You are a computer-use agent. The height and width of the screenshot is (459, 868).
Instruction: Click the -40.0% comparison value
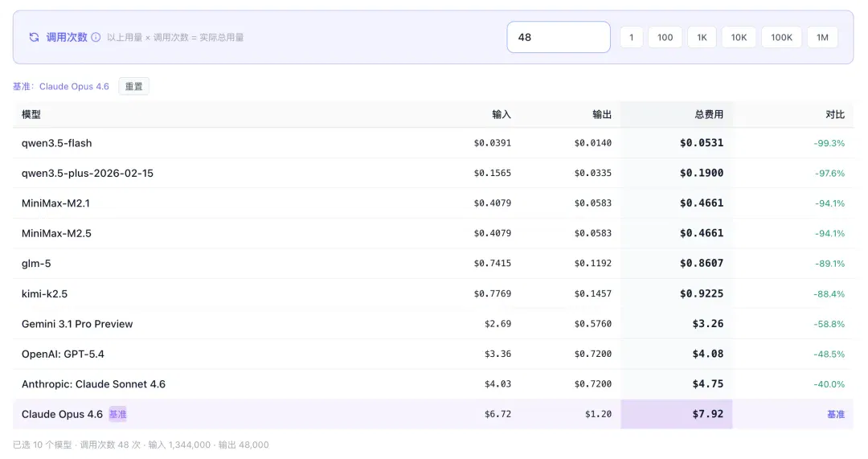pos(829,384)
